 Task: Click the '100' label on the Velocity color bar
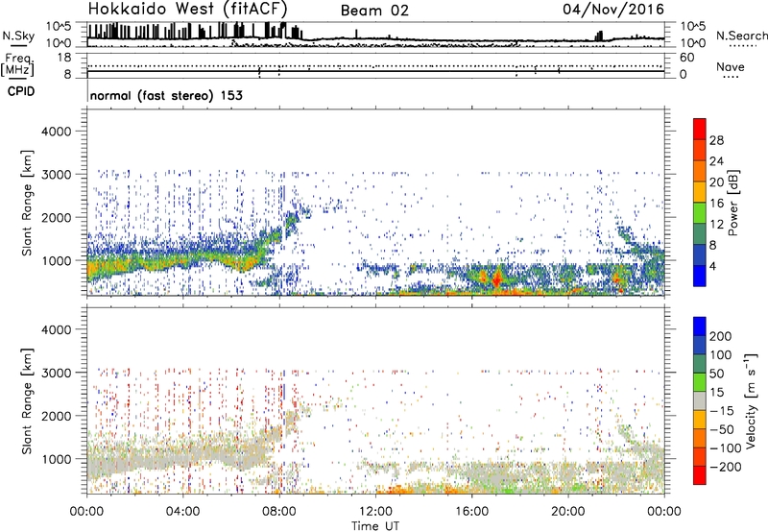pyautogui.click(x=721, y=355)
